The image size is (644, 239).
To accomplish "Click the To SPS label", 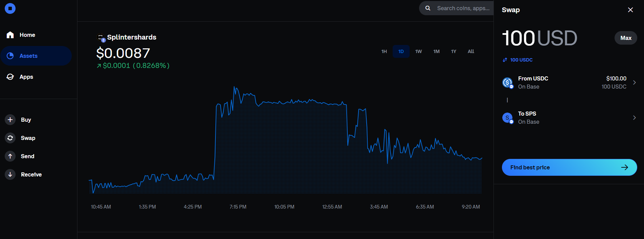I will click(527, 114).
